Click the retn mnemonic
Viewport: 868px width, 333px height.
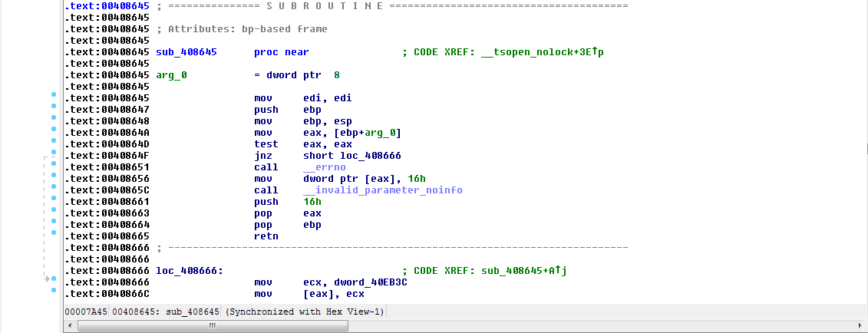click(266, 237)
